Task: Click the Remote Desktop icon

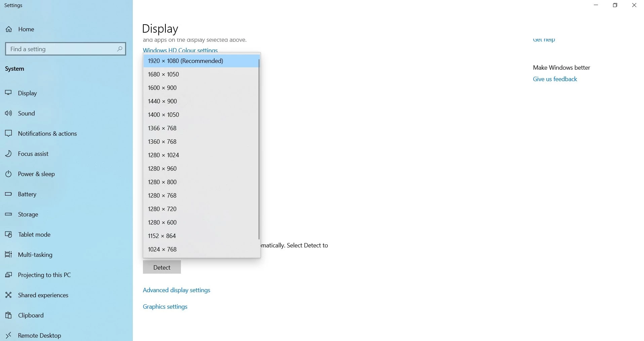Action: click(x=8, y=335)
